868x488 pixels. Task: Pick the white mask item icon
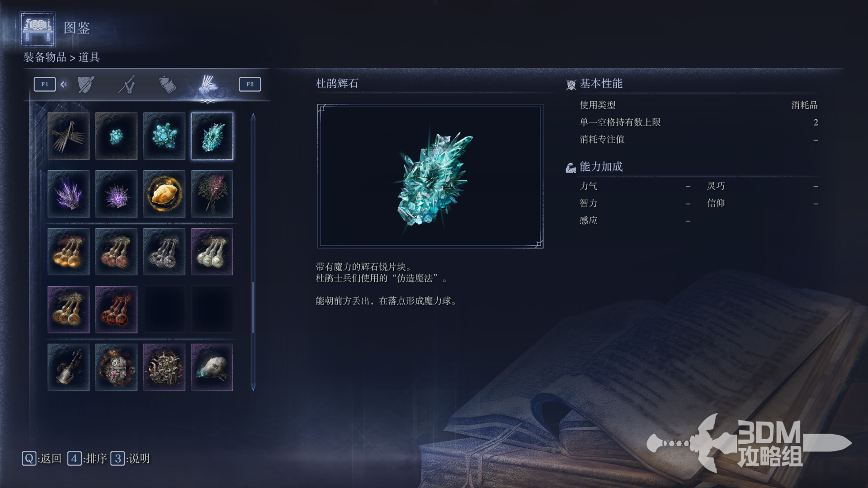tap(212, 367)
